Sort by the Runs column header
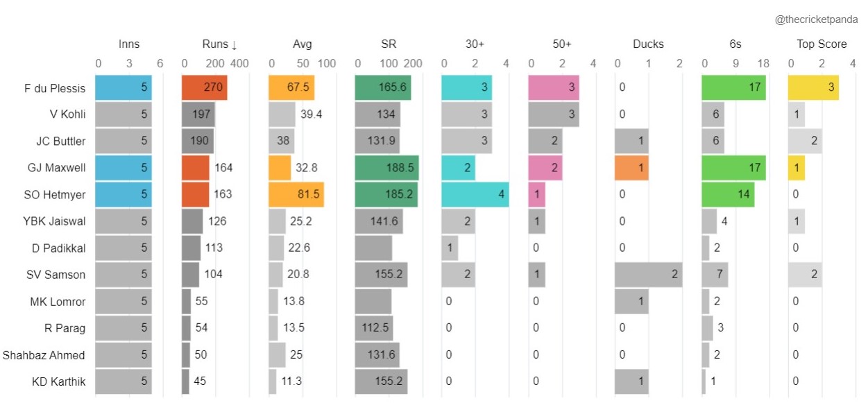Screen dimensions: 868x403 (219, 44)
